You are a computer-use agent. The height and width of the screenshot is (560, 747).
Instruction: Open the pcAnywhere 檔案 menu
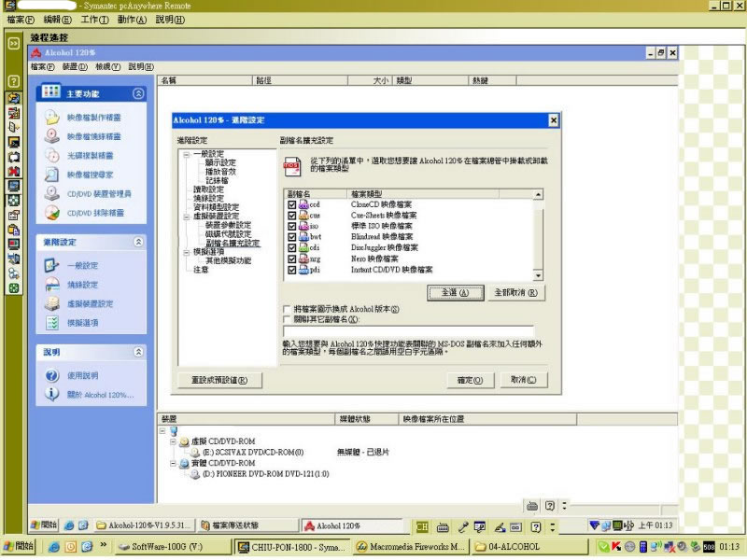point(21,20)
